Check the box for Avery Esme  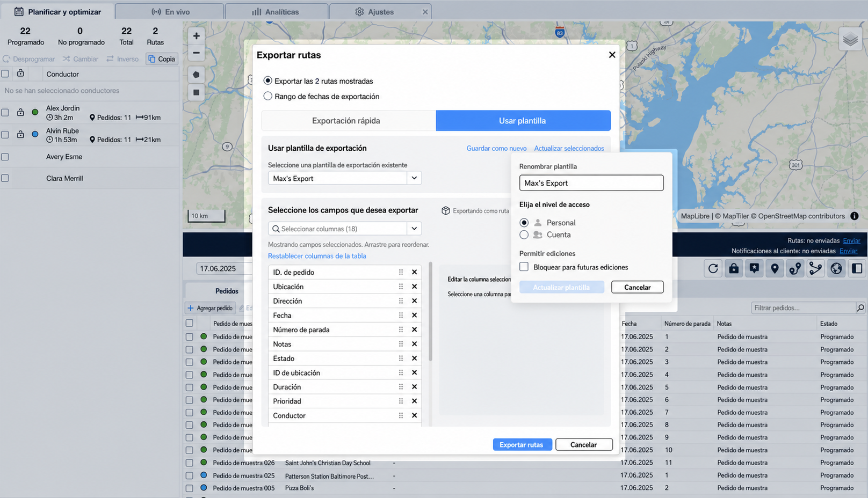[x=5, y=157]
